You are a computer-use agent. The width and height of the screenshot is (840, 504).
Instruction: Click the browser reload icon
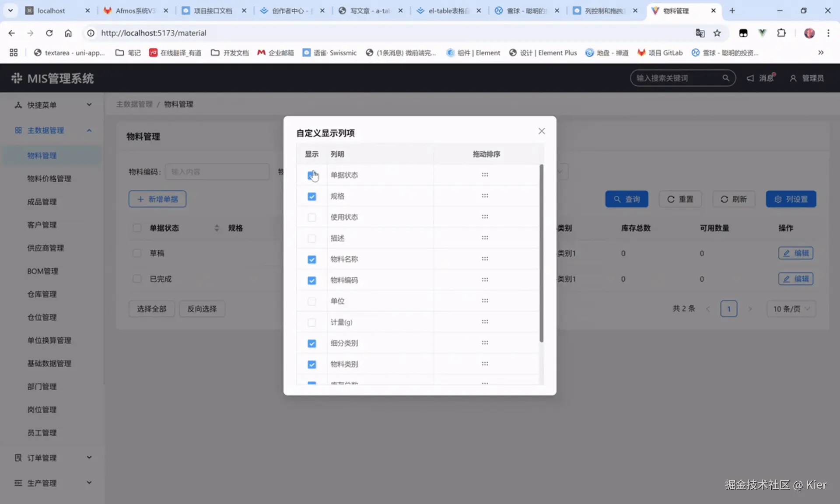pyautogui.click(x=49, y=33)
